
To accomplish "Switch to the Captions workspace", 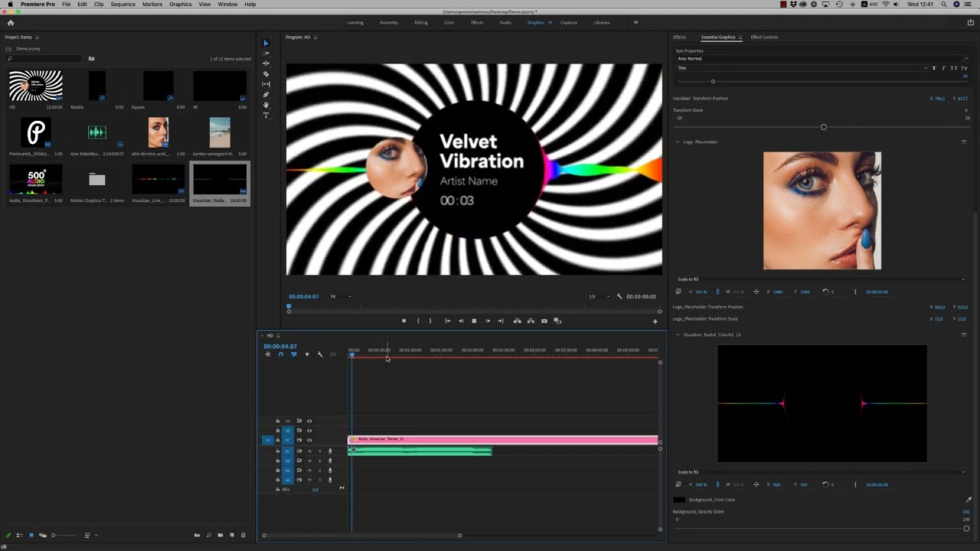I will [x=568, y=22].
